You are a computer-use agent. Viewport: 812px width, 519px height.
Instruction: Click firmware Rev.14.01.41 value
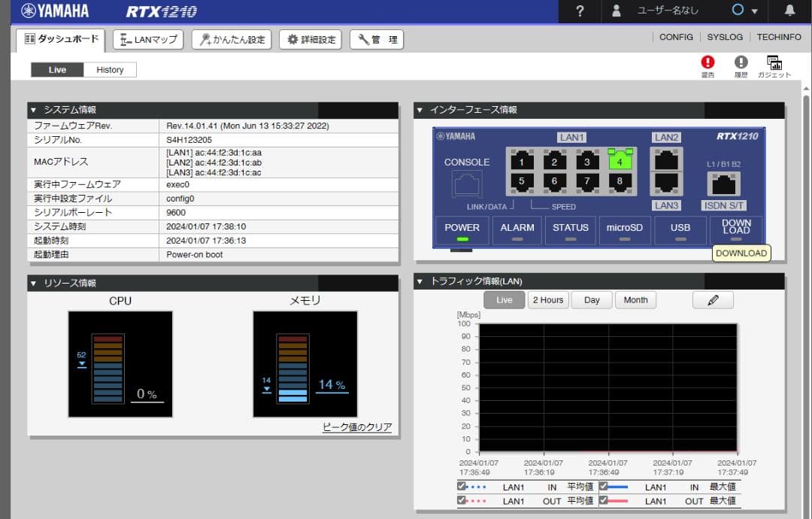point(247,126)
